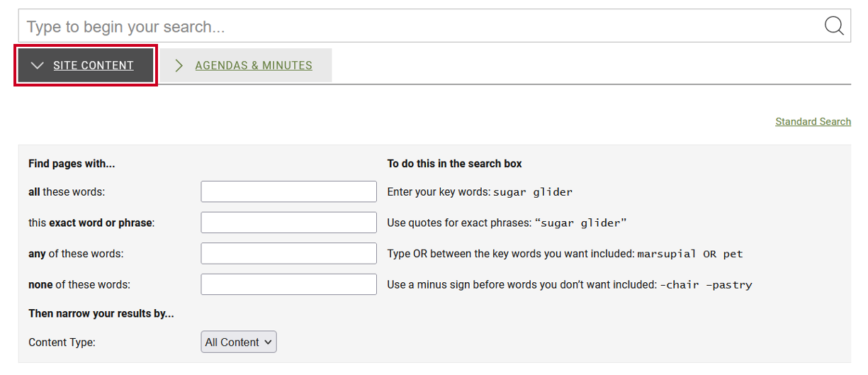Click the 'Content Type:' label
The height and width of the screenshot is (375, 868).
coord(62,342)
